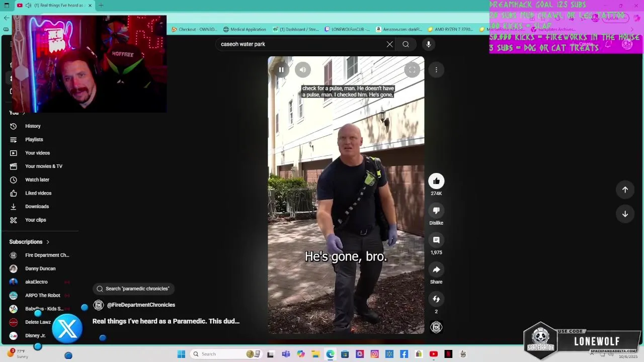The image size is (644, 362).
Task: Go to the next Short (down arrow)
Action: coord(625,214)
